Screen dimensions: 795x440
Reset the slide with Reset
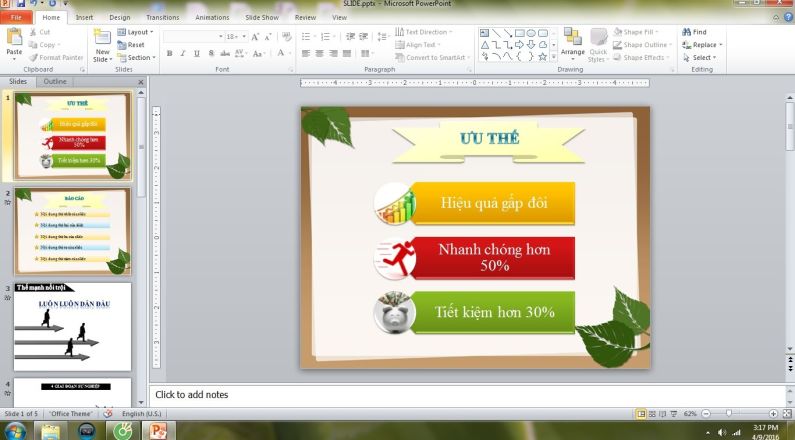click(x=131, y=45)
